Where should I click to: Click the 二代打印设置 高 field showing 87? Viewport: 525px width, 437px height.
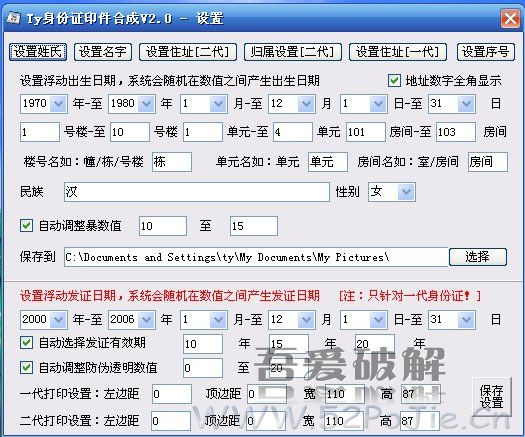(420, 421)
